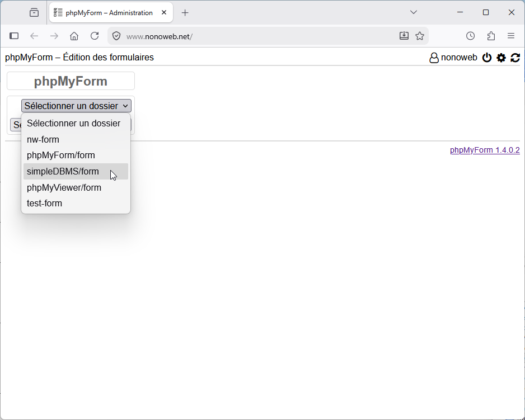This screenshot has height=420, width=525.
Task: Click the Sélectionner un dossier combo box
Action: pos(76,106)
